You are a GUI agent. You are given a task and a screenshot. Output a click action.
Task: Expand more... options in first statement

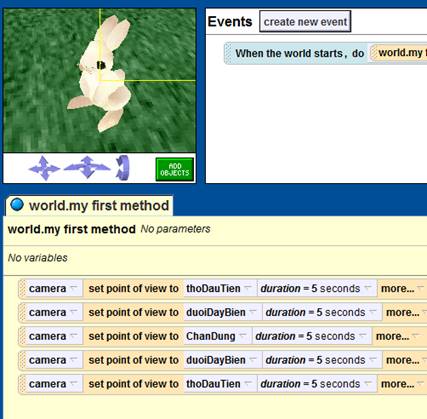pyautogui.click(x=402, y=288)
